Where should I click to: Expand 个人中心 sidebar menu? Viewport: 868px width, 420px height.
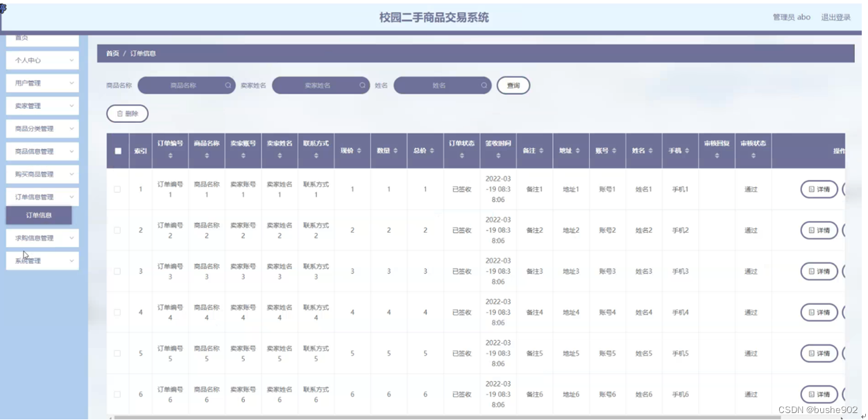tap(42, 60)
